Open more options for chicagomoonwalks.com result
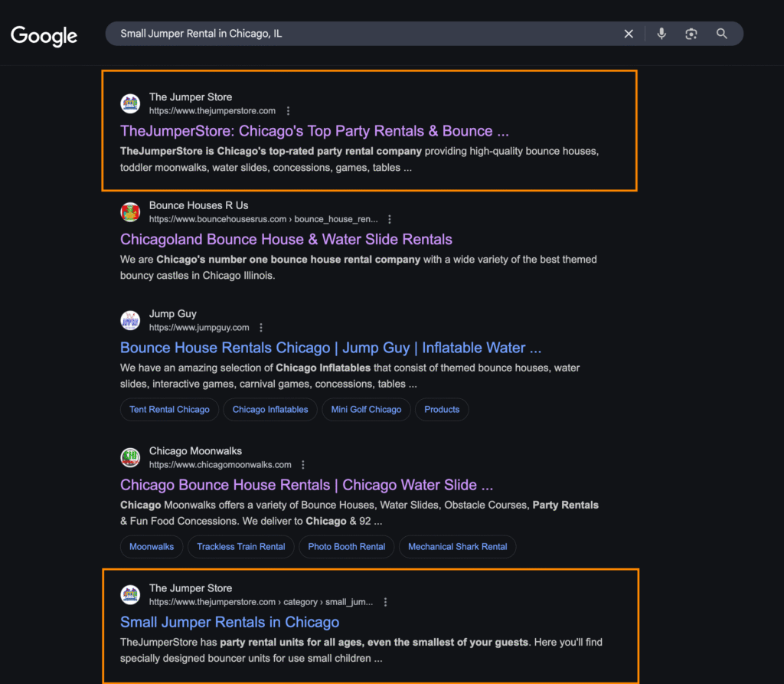Viewport: 784px width, 684px height. tap(303, 464)
